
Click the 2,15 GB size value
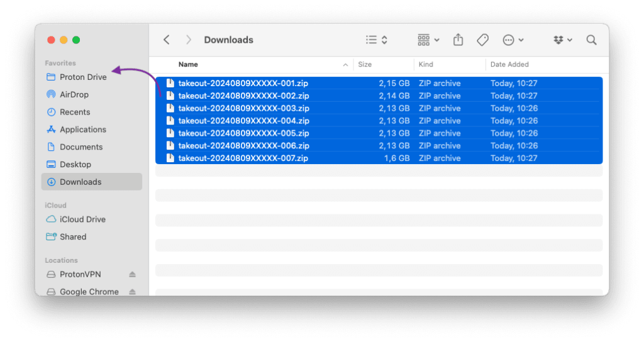pos(394,84)
